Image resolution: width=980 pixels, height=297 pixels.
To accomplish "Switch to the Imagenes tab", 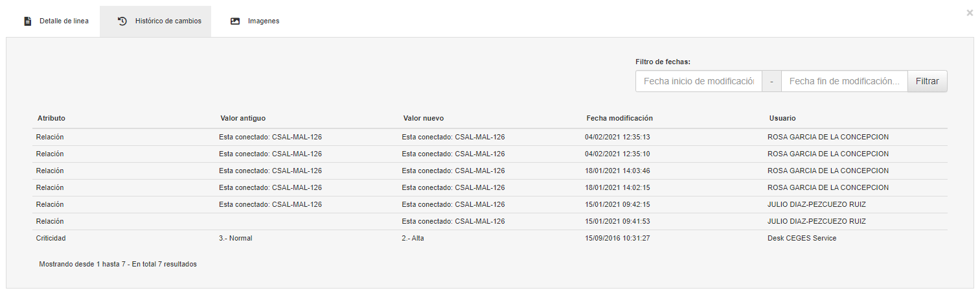I will [255, 21].
